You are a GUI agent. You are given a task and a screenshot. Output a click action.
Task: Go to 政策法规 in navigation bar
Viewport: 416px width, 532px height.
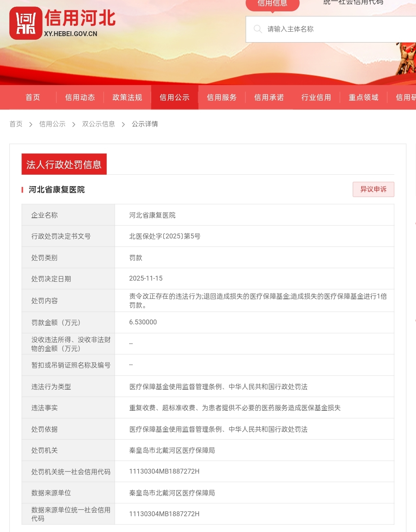(127, 97)
